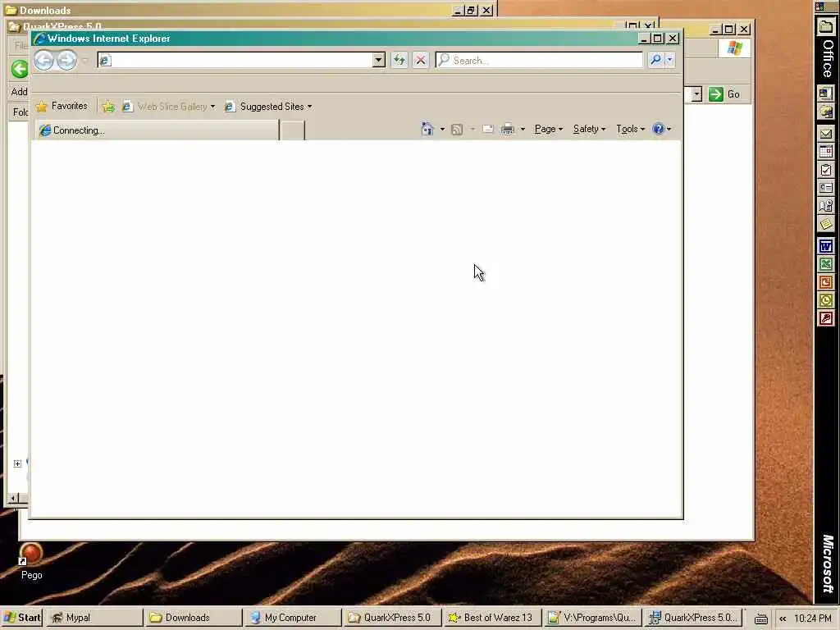Image resolution: width=840 pixels, height=630 pixels.
Task: Expand hidden tray icons chevron
Action: pos(783,619)
